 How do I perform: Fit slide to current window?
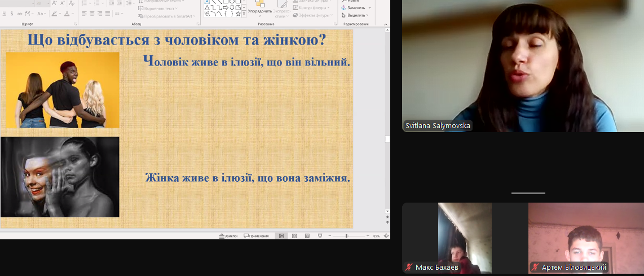pos(386,236)
